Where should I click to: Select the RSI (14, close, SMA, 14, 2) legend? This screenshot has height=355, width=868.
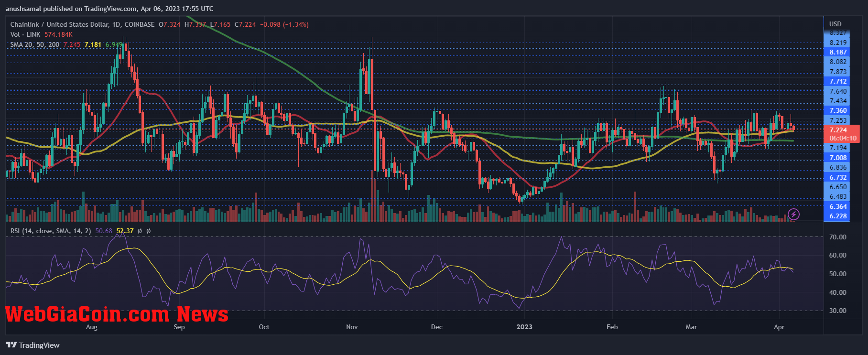pos(51,231)
